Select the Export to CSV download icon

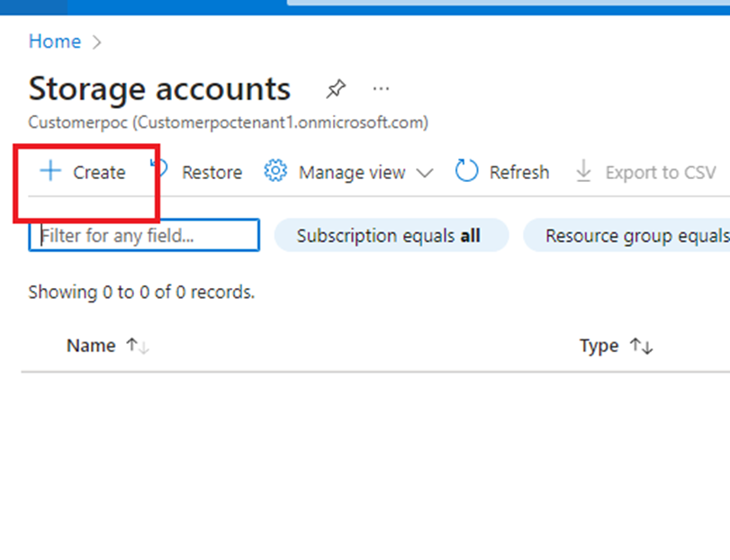585,171
